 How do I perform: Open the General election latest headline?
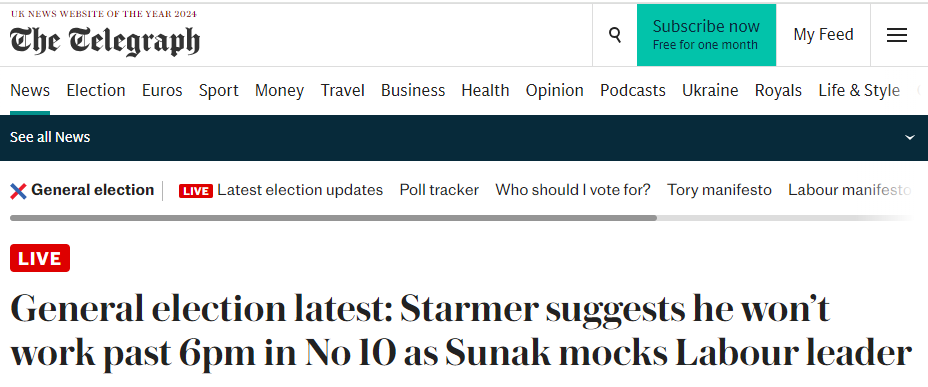462,331
